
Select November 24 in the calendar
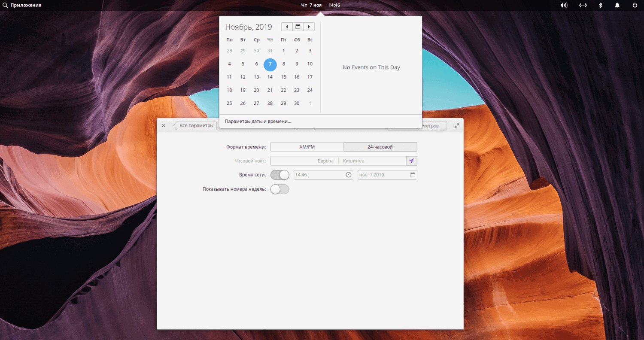pyautogui.click(x=310, y=90)
